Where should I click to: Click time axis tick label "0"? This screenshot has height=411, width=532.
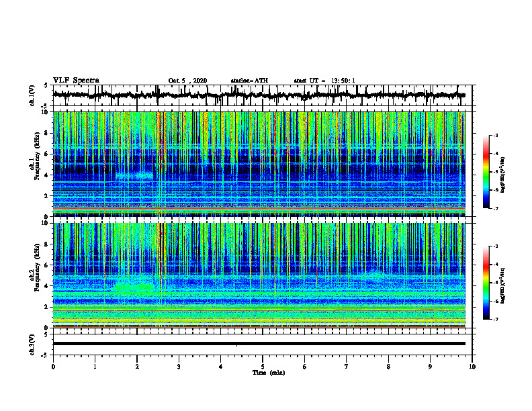click(53, 367)
